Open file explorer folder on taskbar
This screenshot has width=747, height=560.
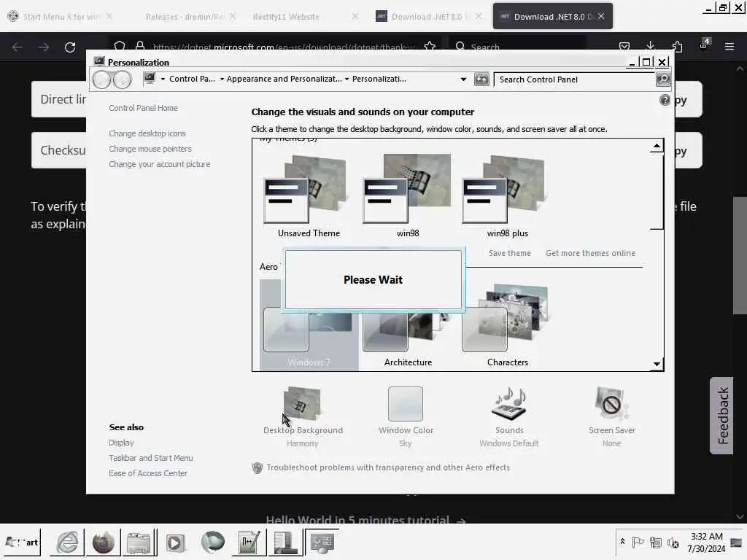pos(139,542)
